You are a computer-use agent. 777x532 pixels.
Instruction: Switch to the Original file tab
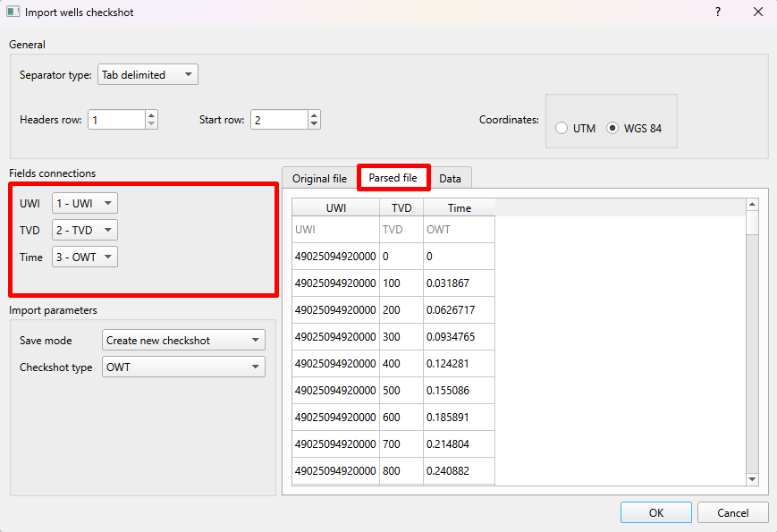(x=318, y=178)
